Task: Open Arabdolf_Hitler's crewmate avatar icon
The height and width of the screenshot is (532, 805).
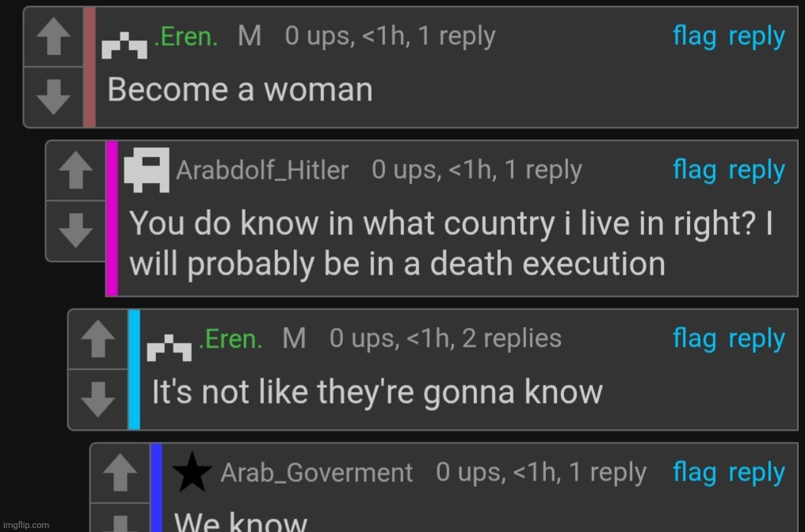Action: click(147, 169)
